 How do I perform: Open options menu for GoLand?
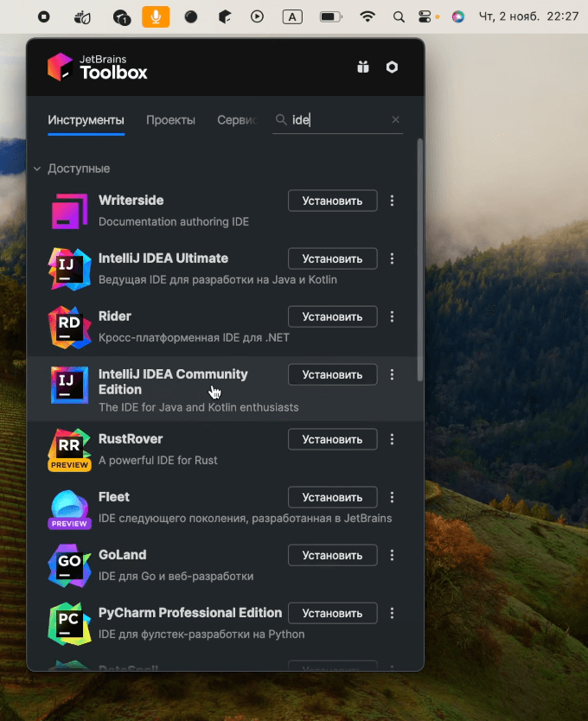(392, 555)
